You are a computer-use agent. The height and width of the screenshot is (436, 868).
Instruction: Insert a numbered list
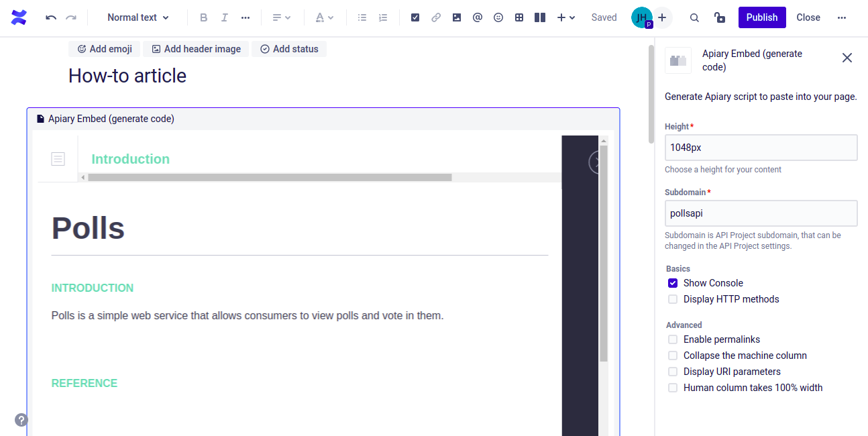[x=383, y=18]
